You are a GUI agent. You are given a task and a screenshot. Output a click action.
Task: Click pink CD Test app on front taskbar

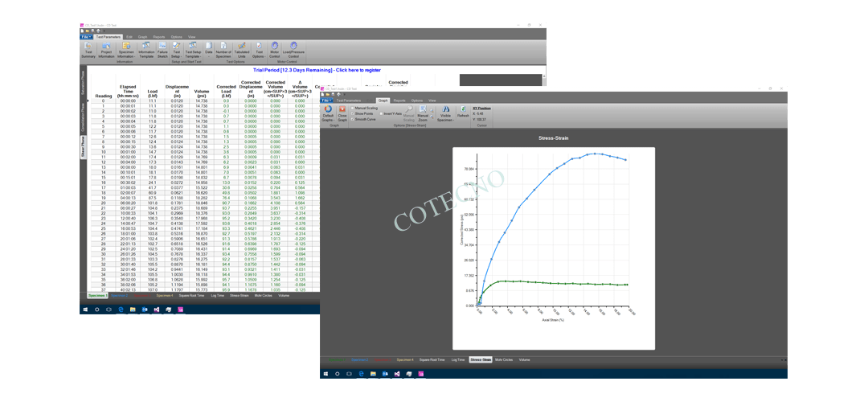(421, 375)
